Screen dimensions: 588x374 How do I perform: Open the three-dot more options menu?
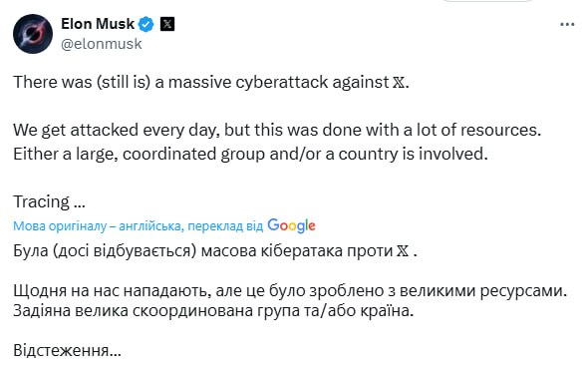tap(567, 25)
